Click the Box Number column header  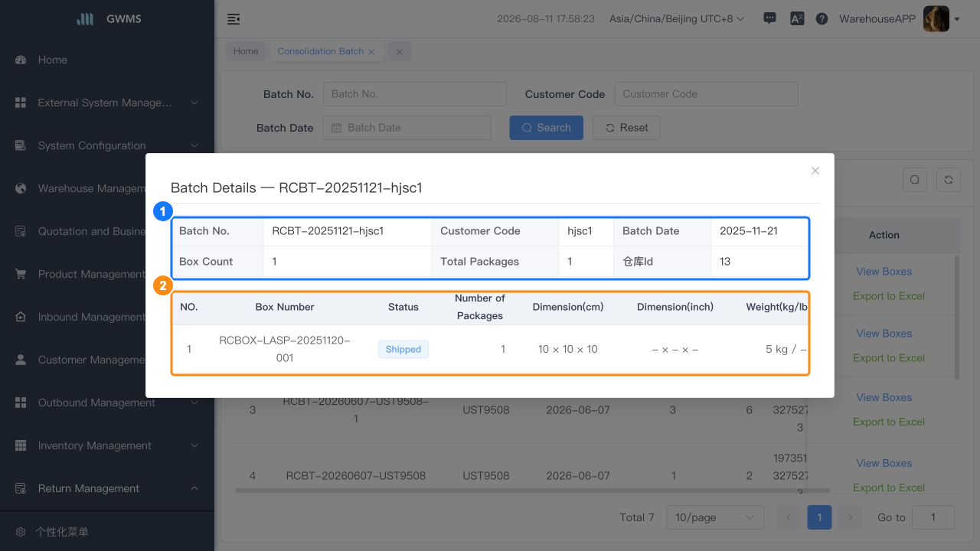[x=285, y=307]
